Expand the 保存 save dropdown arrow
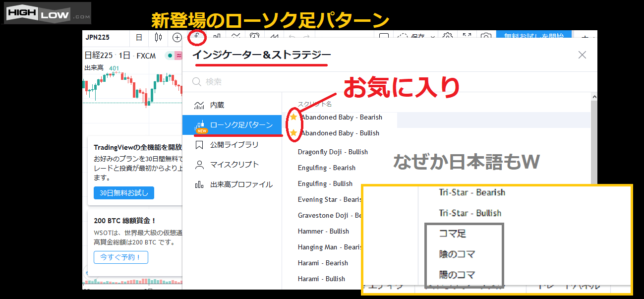644x299 pixels. (x=433, y=37)
